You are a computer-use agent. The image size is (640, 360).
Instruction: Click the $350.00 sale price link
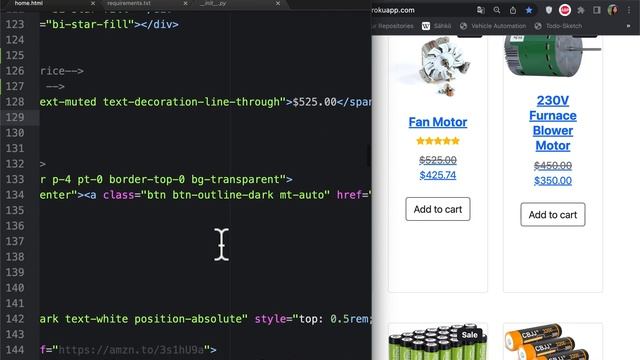[x=553, y=180]
